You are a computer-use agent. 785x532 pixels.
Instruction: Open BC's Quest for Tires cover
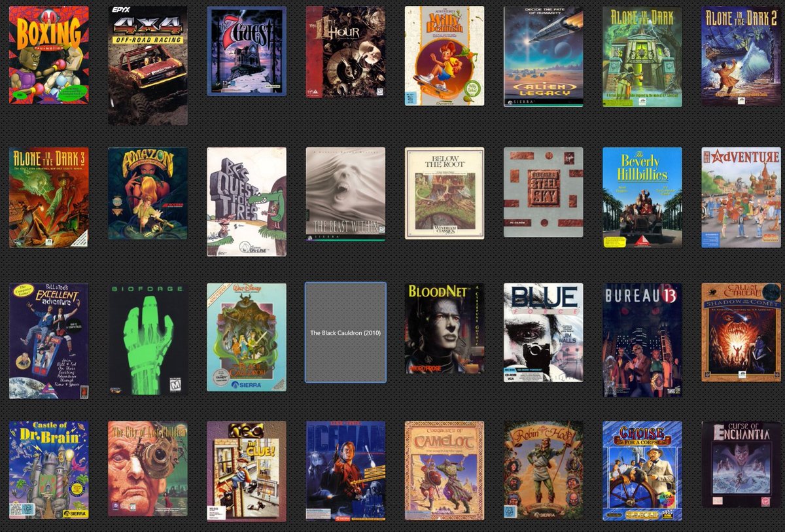(247, 202)
